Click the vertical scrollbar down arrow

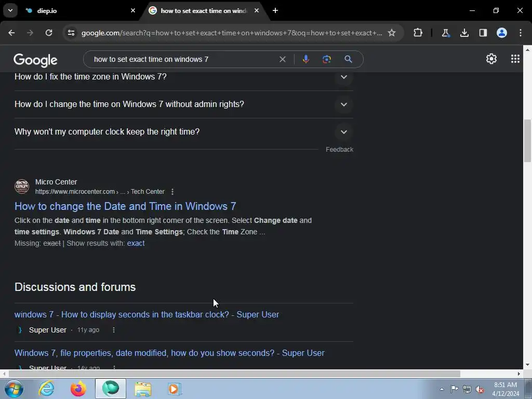tap(527, 365)
